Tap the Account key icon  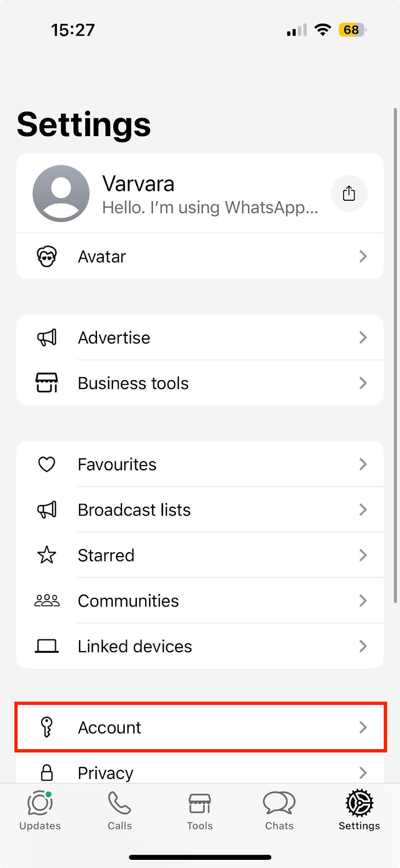pyautogui.click(x=47, y=727)
